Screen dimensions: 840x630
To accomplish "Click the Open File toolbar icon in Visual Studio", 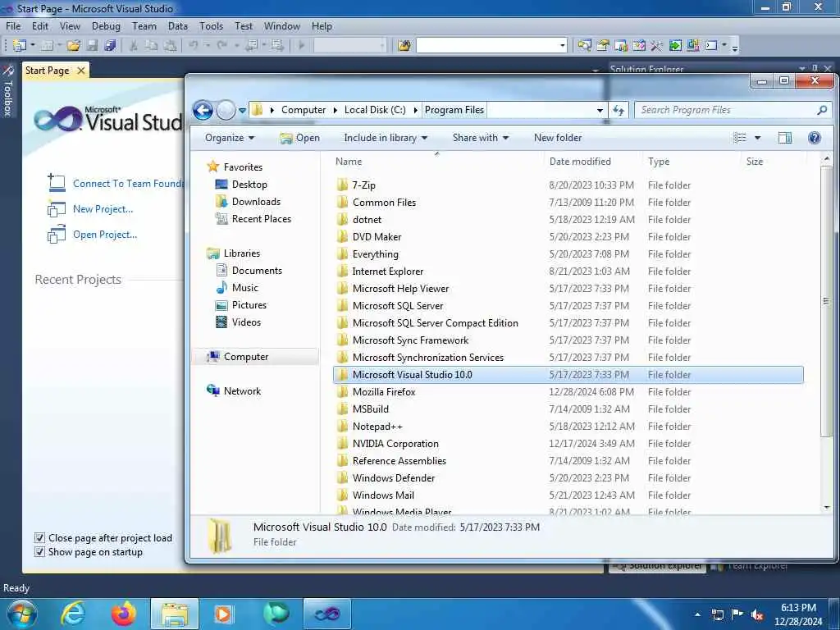I will tap(73, 46).
